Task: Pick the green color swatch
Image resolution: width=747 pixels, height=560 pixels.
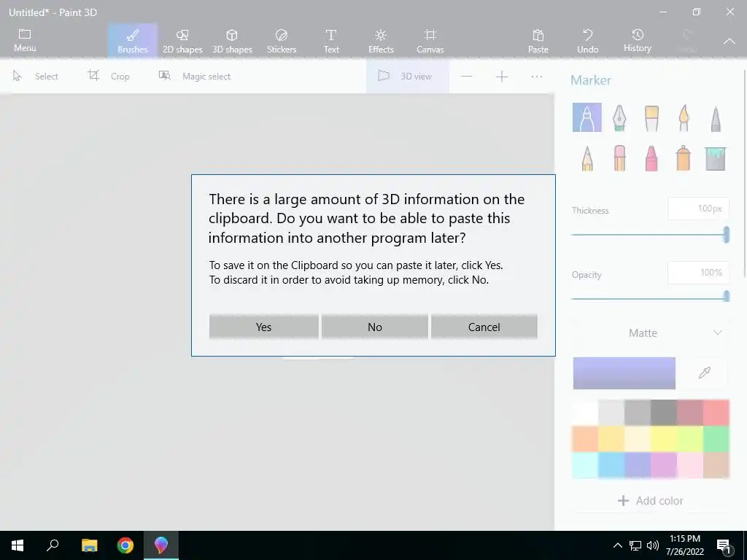Action: pyautogui.click(x=716, y=438)
